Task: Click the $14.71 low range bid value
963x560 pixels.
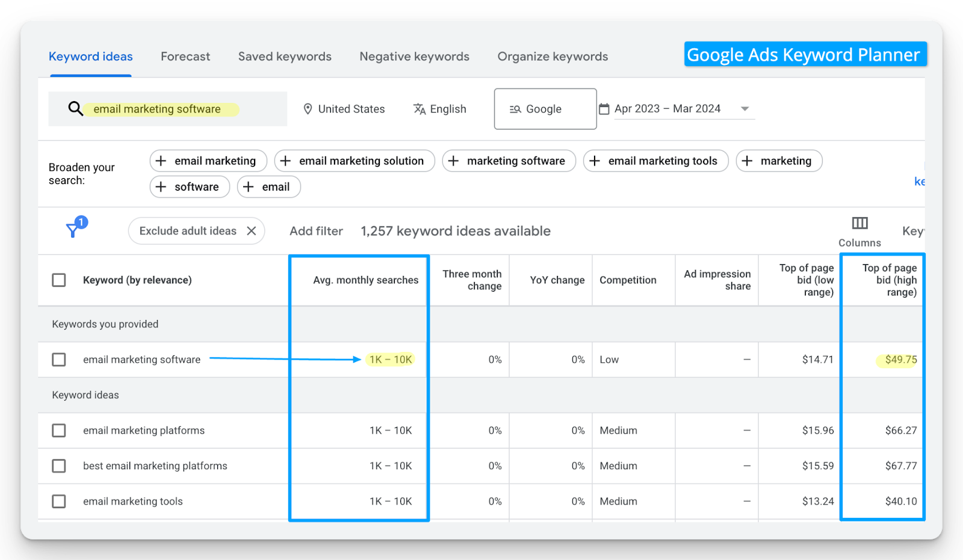Action: coord(818,359)
